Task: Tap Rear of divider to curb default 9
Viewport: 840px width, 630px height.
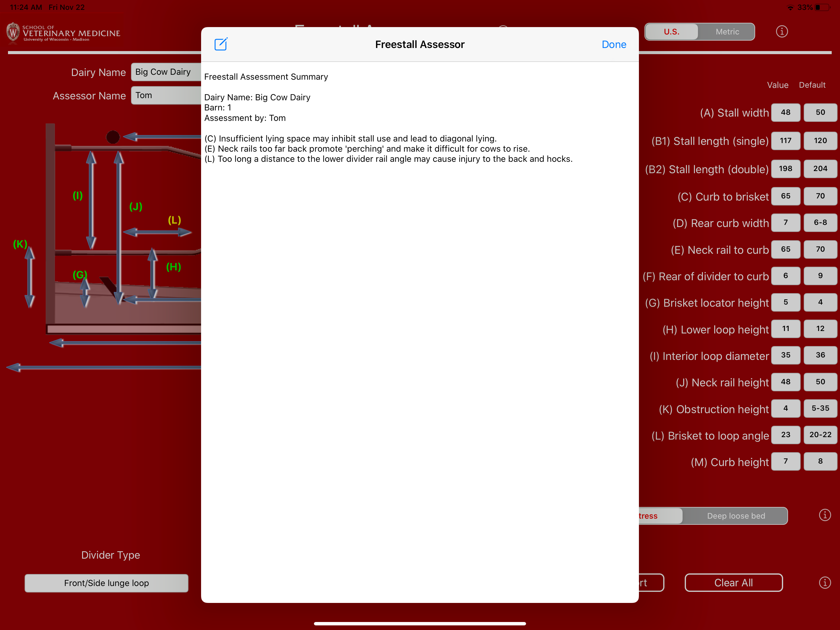Action: 820,276
